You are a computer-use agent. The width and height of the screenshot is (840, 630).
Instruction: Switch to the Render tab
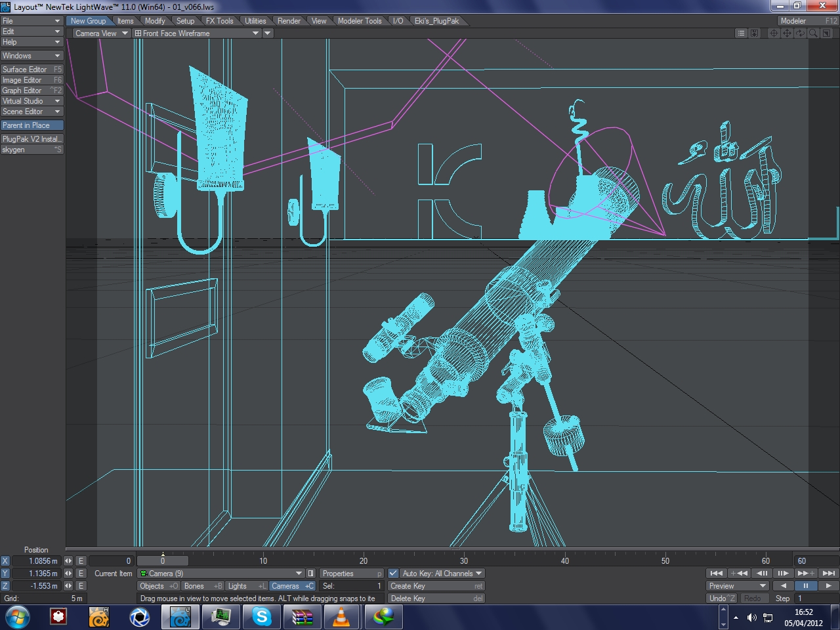[x=289, y=21]
